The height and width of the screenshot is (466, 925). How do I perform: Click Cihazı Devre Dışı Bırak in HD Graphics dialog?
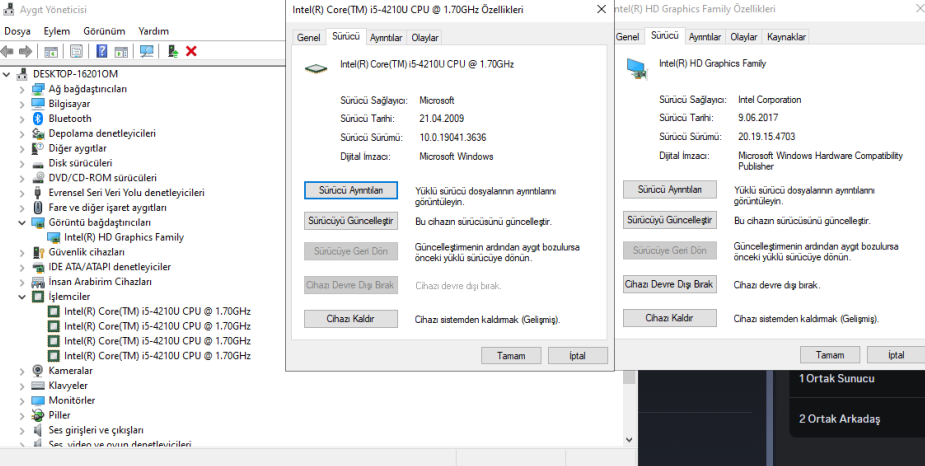[x=670, y=284]
